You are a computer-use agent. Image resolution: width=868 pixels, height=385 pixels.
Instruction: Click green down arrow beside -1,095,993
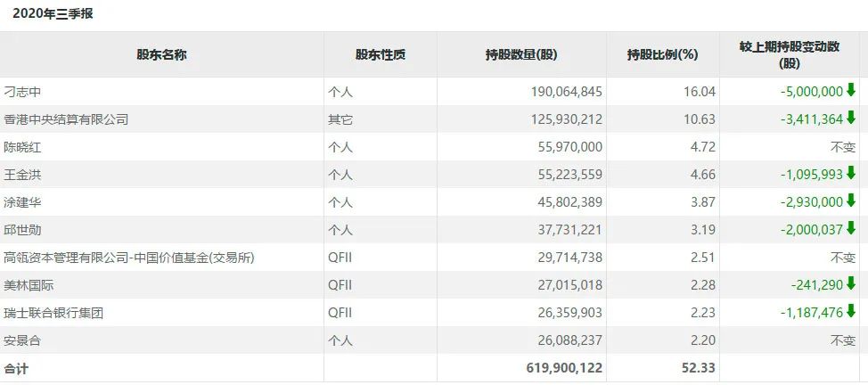pyautogui.click(x=851, y=173)
